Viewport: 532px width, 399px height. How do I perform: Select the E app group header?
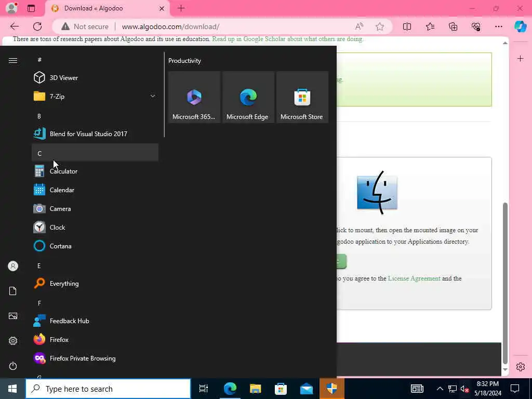coord(95,265)
